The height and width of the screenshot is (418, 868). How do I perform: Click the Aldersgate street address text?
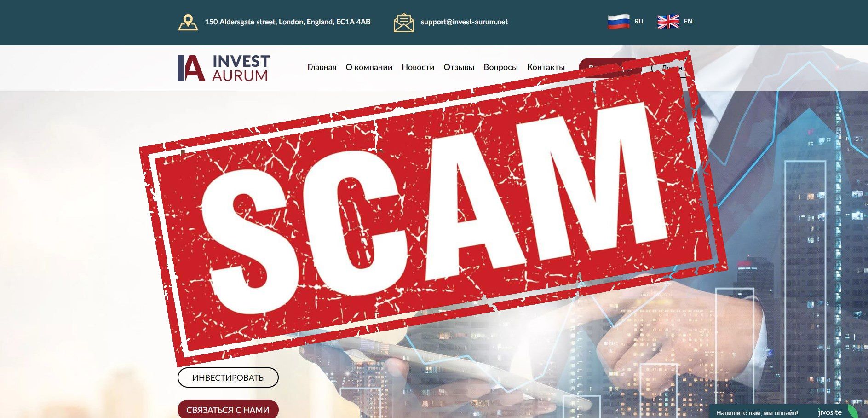pos(287,22)
